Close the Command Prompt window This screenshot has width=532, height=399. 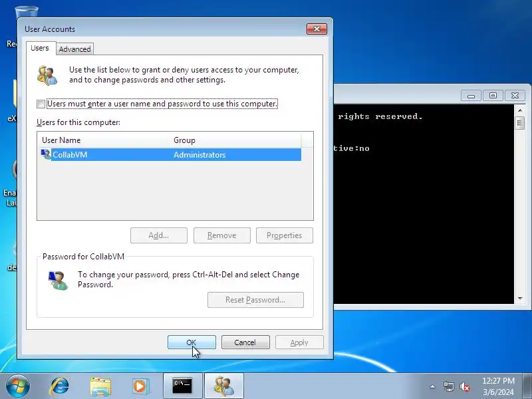[515, 96]
